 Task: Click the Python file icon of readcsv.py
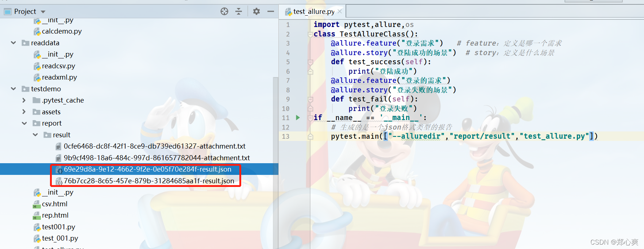[37, 66]
